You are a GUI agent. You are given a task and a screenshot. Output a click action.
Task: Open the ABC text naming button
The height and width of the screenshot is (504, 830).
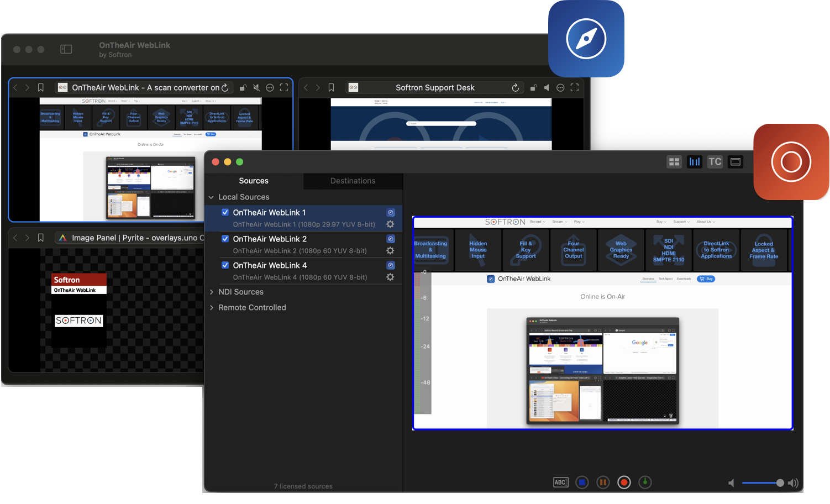tap(560, 482)
